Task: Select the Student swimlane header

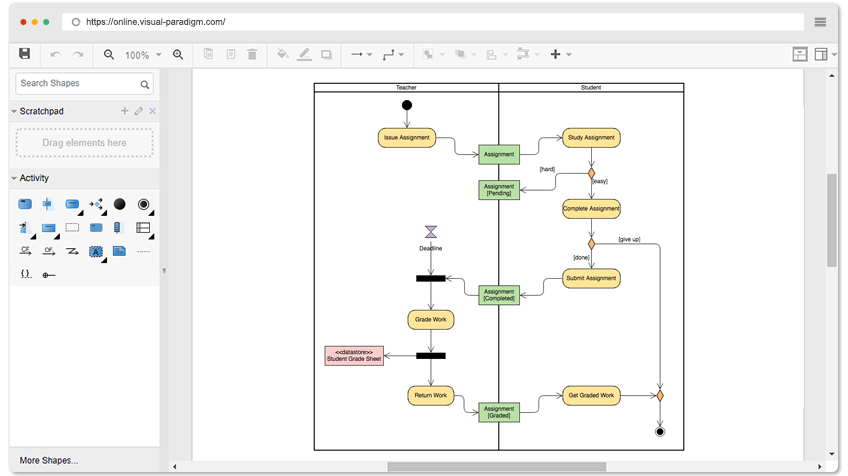Action: pos(591,88)
